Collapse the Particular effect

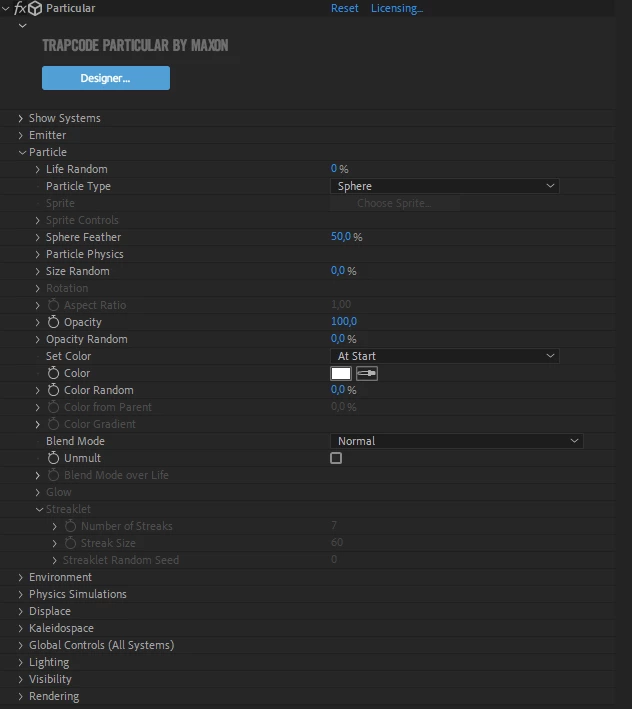coord(5,8)
